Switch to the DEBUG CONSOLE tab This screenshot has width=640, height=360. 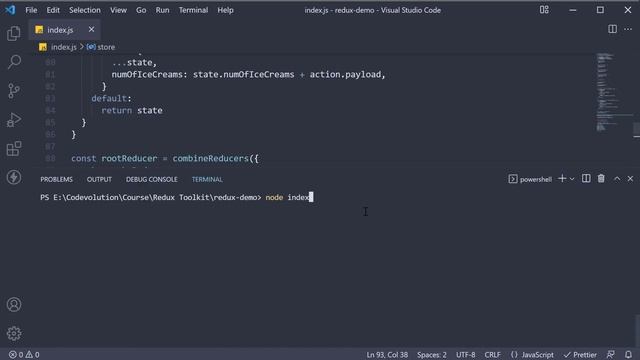[x=151, y=179]
